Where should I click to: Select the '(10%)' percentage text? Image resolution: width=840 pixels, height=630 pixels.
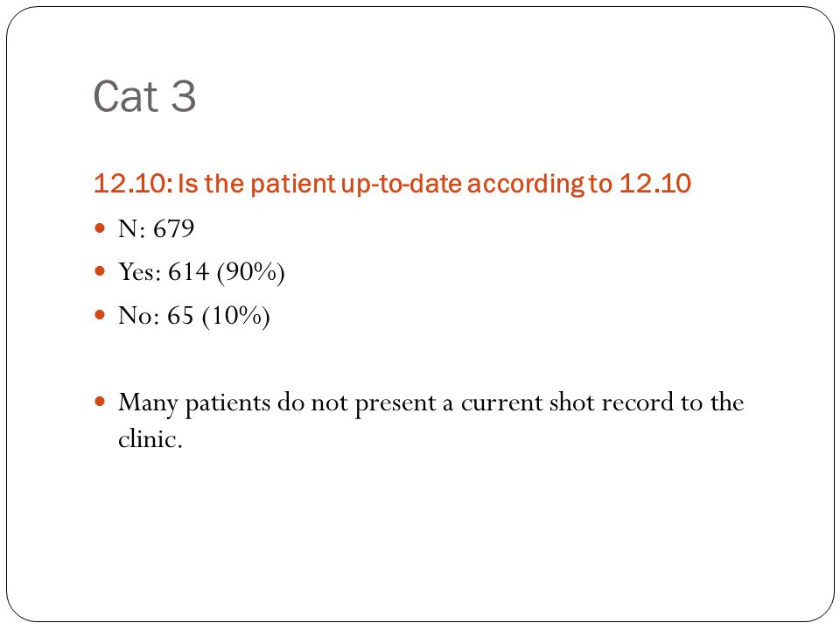pos(235,316)
